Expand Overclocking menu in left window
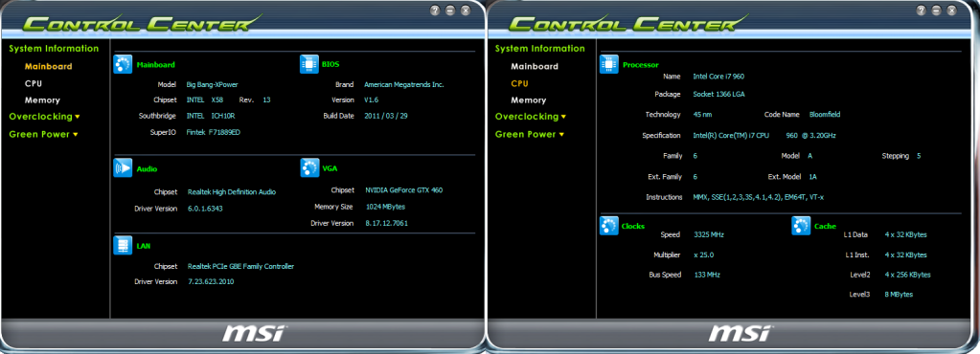This screenshot has width=980, height=354. pyautogui.click(x=44, y=117)
